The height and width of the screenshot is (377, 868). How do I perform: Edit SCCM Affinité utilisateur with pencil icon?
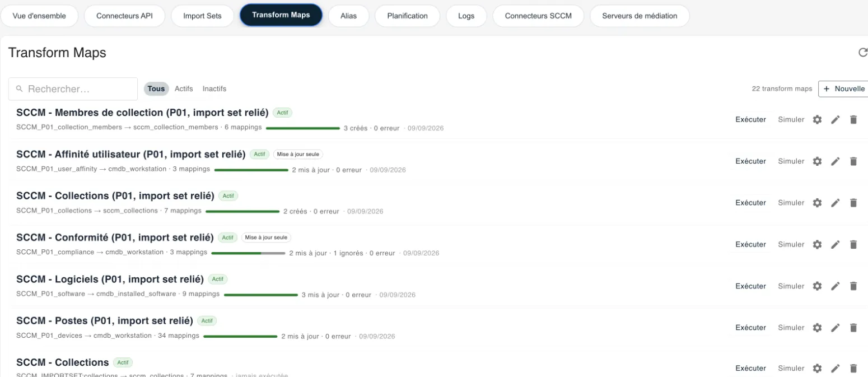tap(835, 161)
